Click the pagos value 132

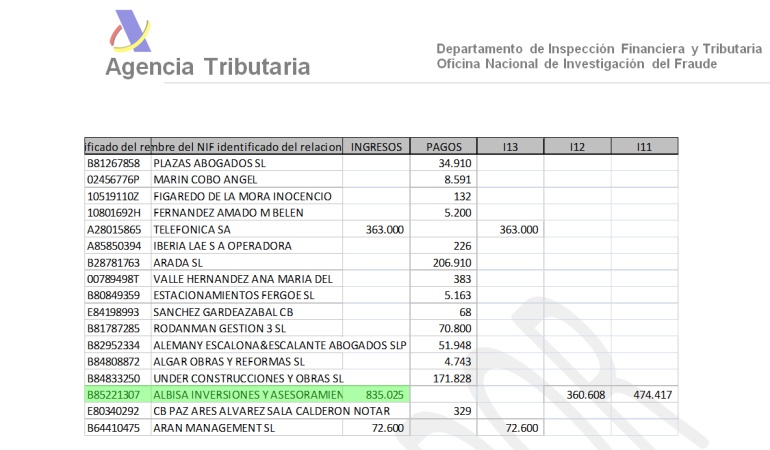click(463, 197)
